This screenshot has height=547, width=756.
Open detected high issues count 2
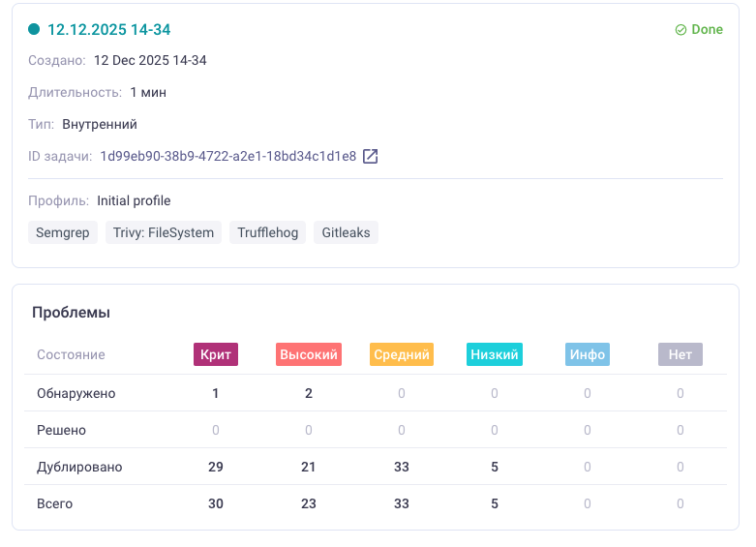(309, 393)
